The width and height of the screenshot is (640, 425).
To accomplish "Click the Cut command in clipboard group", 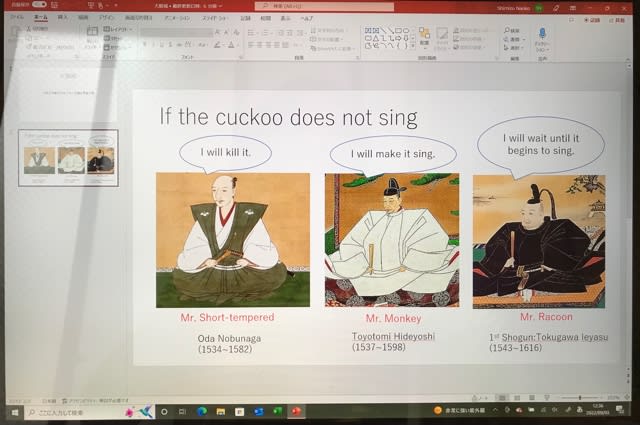I will pos(37,29).
